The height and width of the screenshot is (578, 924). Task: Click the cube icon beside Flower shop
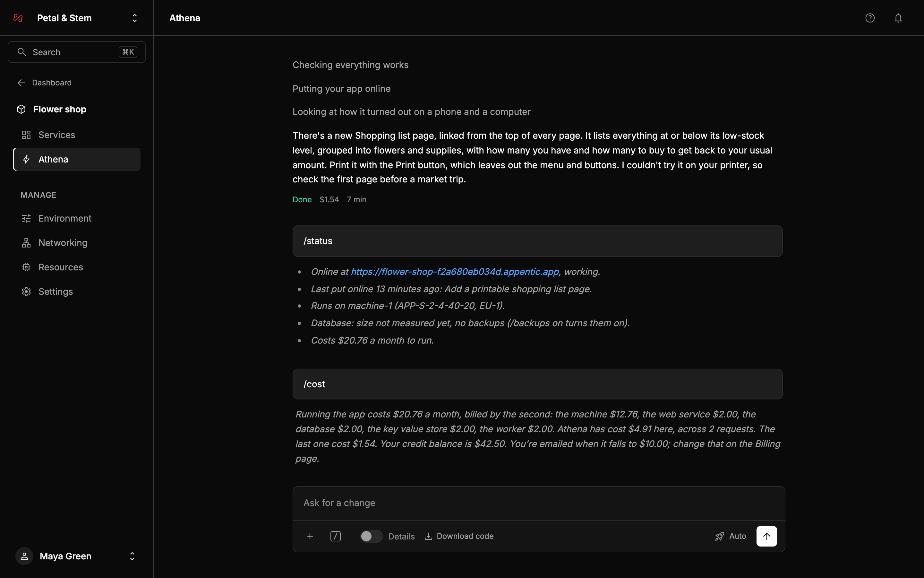coord(21,109)
